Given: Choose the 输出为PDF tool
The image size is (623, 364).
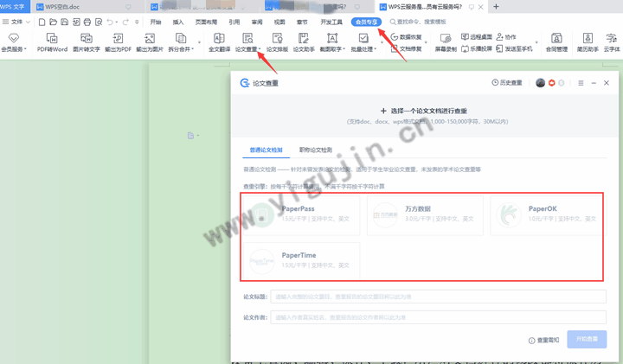Looking at the screenshot, I should pos(118,42).
